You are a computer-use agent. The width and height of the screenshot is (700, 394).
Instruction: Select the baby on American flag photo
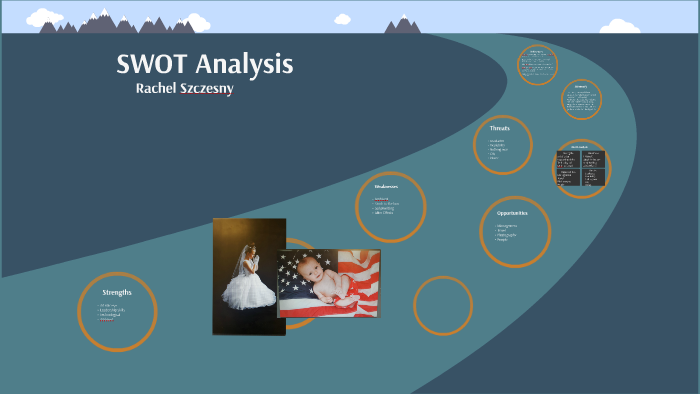329,284
